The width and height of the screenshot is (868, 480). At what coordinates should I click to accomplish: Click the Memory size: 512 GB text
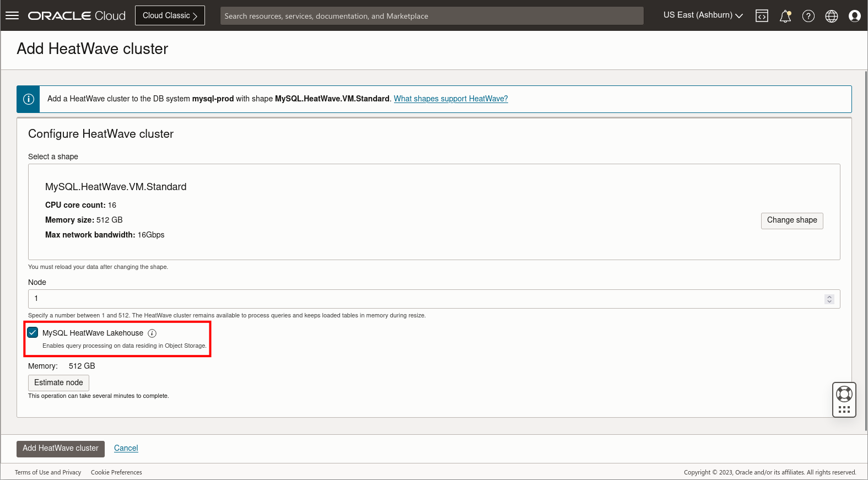pyautogui.click(x=84, y=220)
